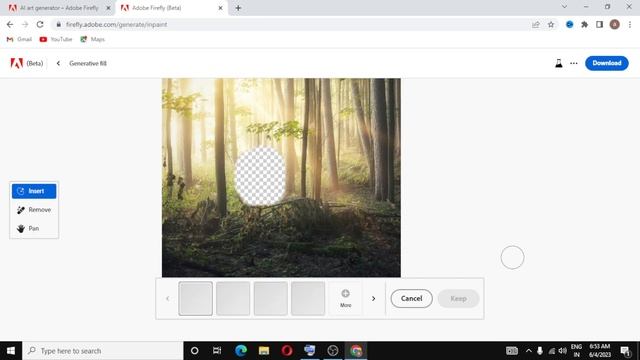Select the fourth variation thumbnail

coord(308,298)
